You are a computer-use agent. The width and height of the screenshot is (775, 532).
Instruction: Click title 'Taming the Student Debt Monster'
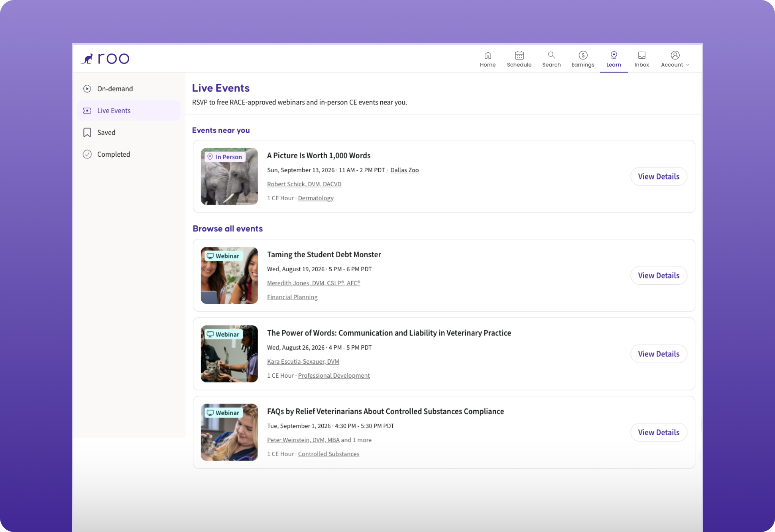324,254
